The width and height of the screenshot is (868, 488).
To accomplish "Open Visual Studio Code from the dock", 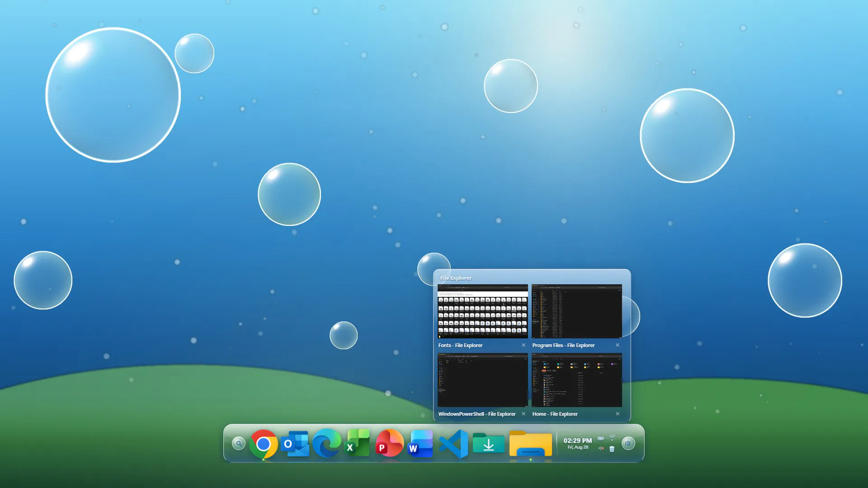I will point(453,444).
